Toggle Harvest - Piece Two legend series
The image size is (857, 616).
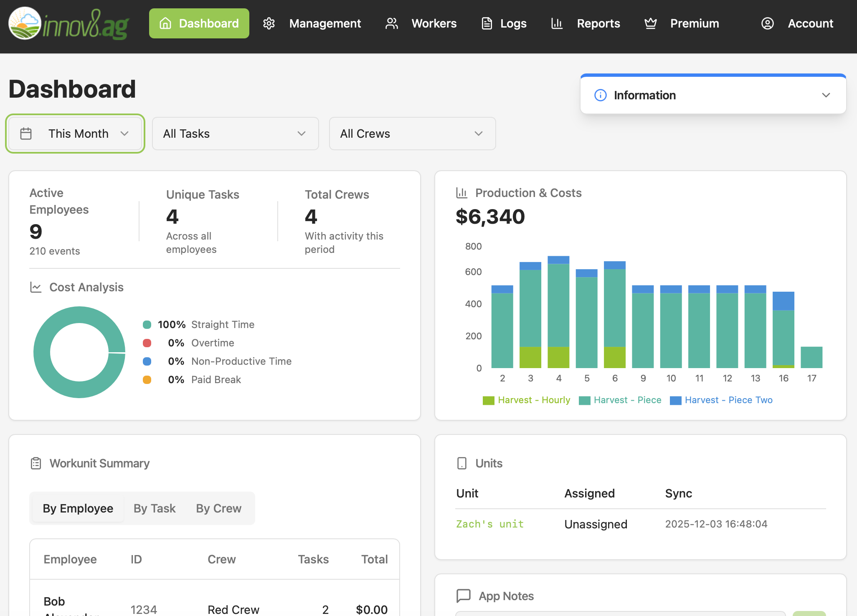[x=721, y=400]
